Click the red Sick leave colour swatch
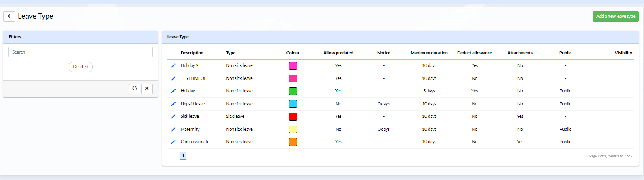The height and width of the screenshot is (180, 644). pos(293,117)
